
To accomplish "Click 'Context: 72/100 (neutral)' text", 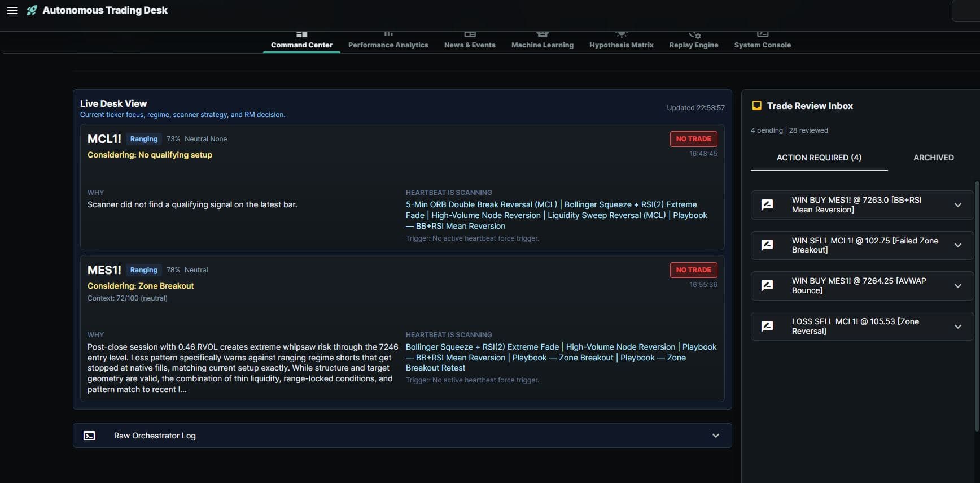I will (128, 298).
